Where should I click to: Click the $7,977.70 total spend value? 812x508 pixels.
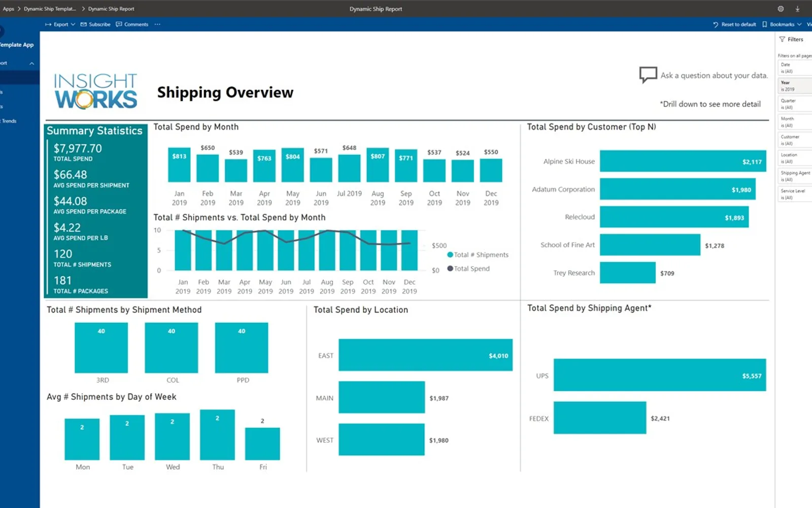[78, 148]
